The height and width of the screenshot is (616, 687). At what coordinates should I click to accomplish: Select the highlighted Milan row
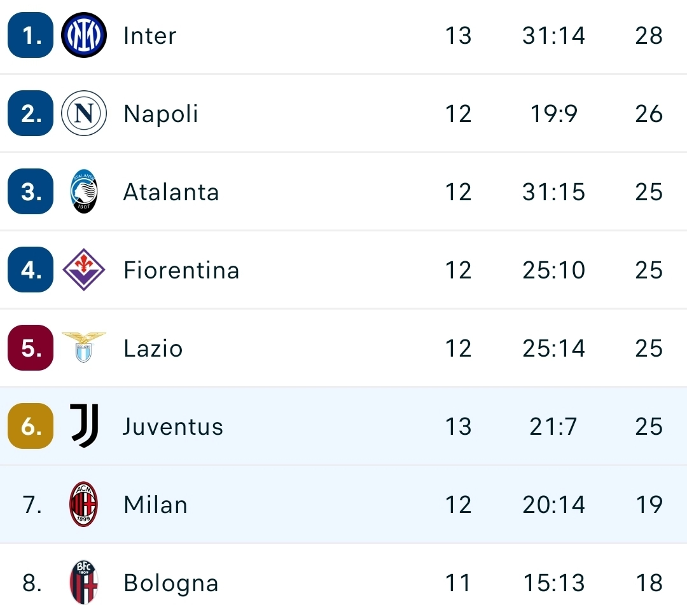pos(343,505)
